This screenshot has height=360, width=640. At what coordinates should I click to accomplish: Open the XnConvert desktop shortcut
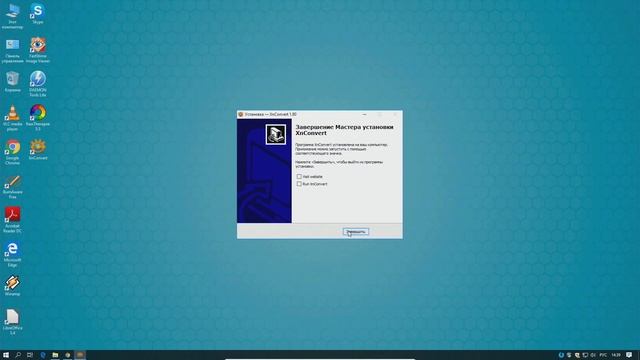pos(38,149)
